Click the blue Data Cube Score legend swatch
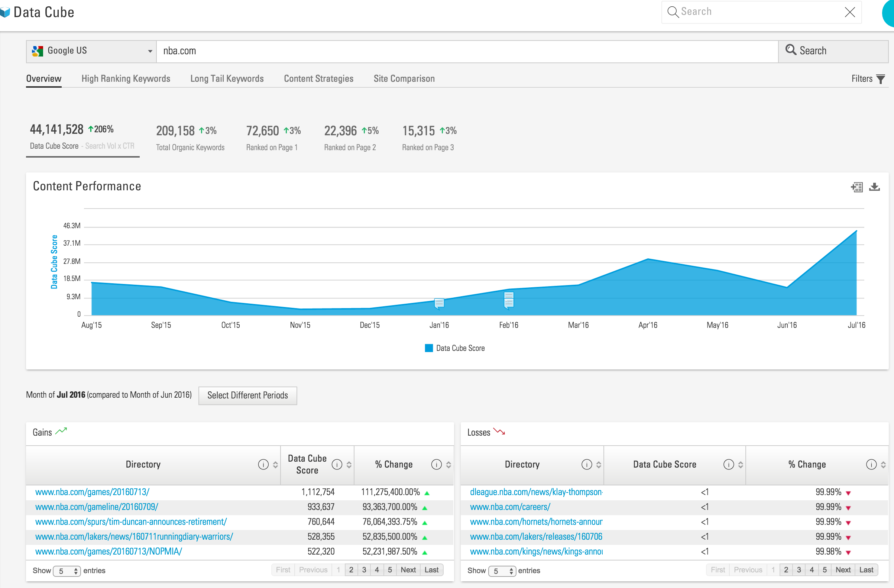 428,348
